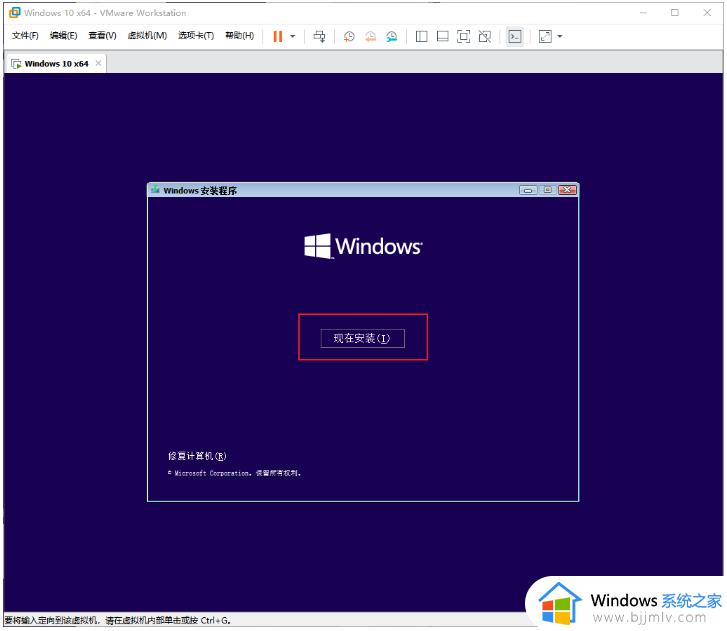Open the 编辑(E) menu
727x631 pixels.
tap(64, 36)
